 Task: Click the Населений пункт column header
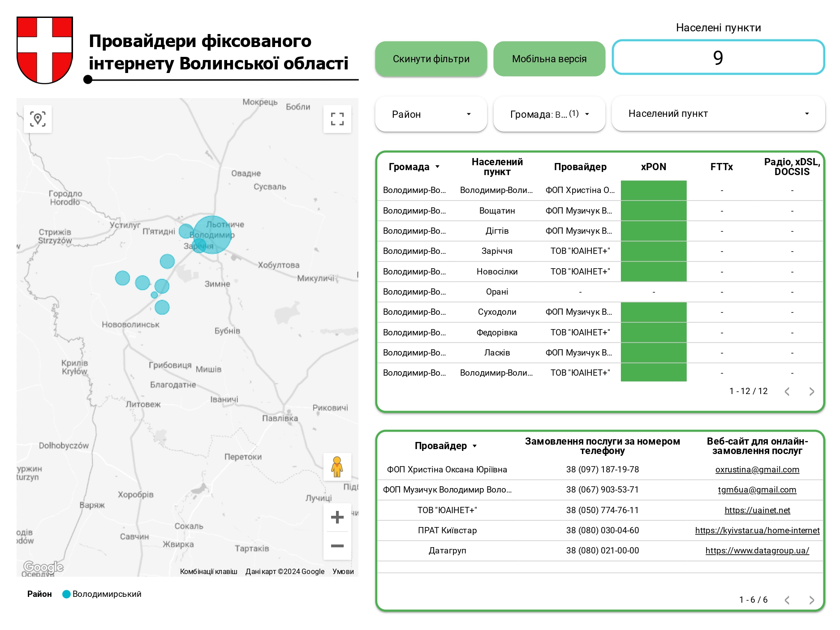tap(497, 167)
